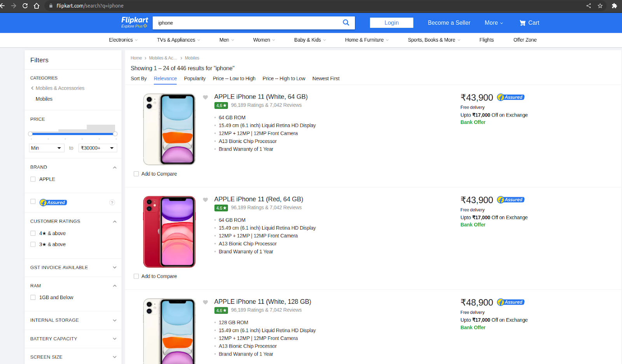Open the Offer Zone link
This screenshot has width=622, height=364.
point(525,40)
